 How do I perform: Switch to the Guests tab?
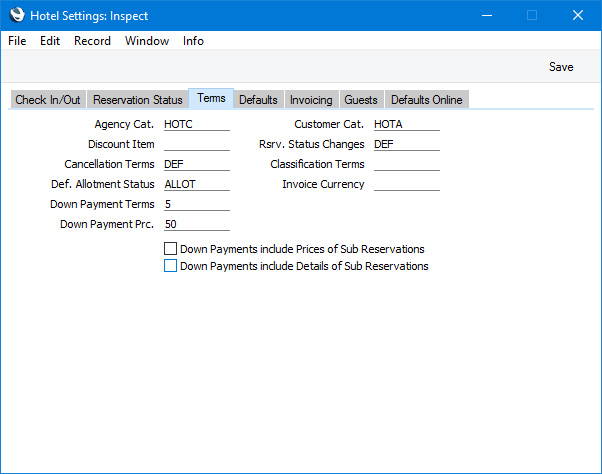tap(360, 100)
